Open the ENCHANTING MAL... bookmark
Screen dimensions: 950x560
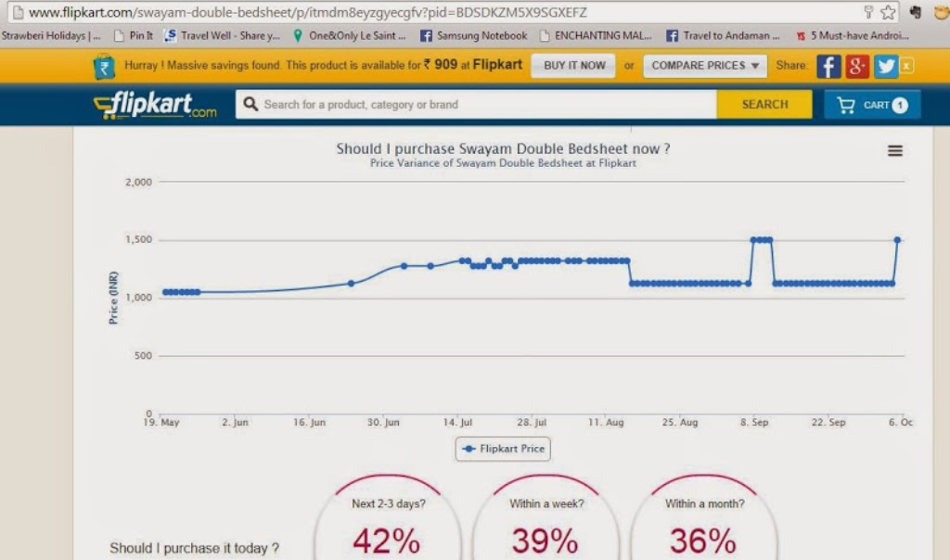(597, 36)
